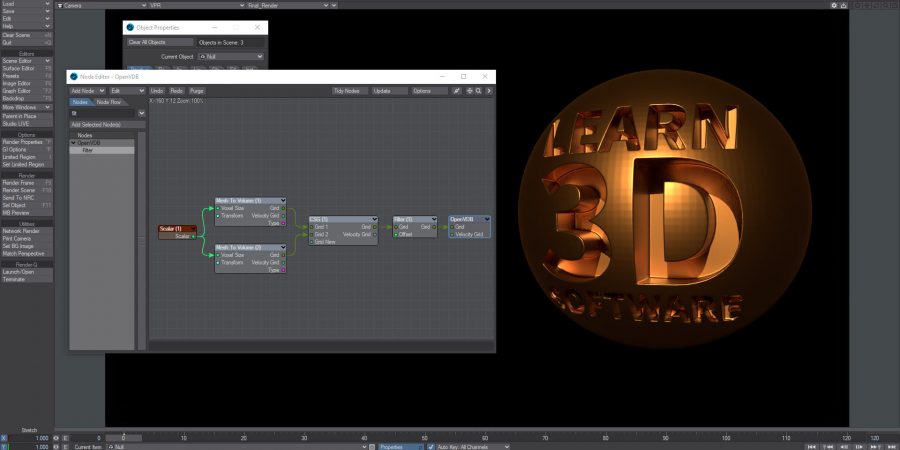
Task: Collapse the OpenVDB tree group
Action: [73, 143]
